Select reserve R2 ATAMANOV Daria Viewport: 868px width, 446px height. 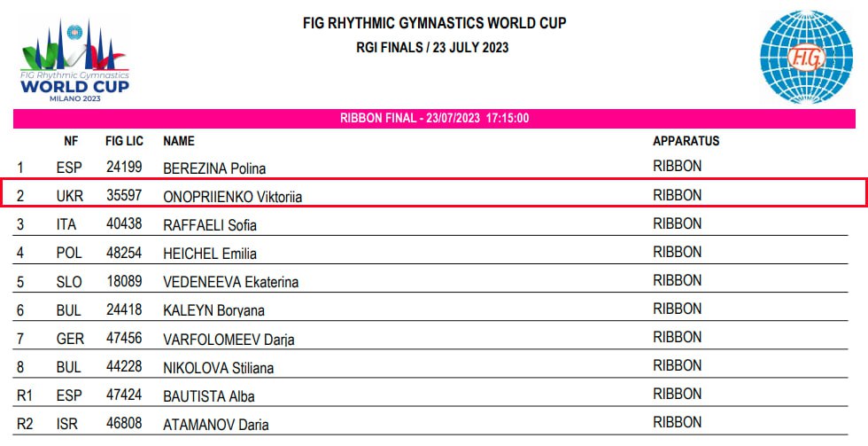tap(430, 422)
